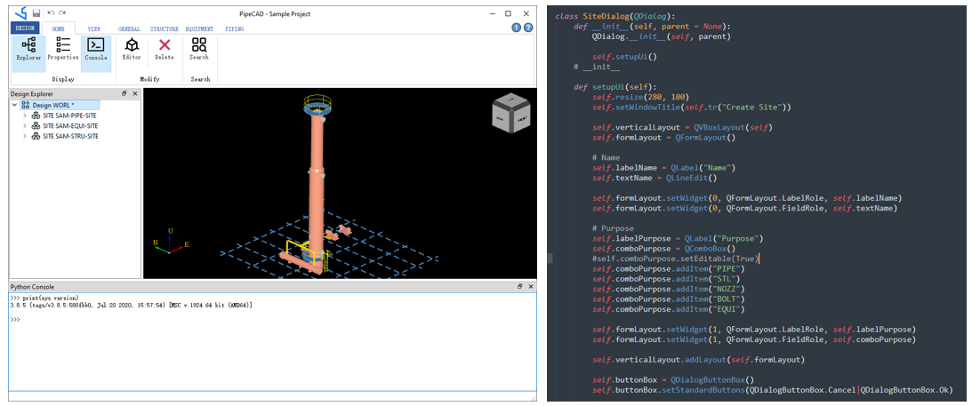Expand SITE SAM-PIPE-SITE node
The width and height of the screenshot is (980, 406).
click(25, 115)
